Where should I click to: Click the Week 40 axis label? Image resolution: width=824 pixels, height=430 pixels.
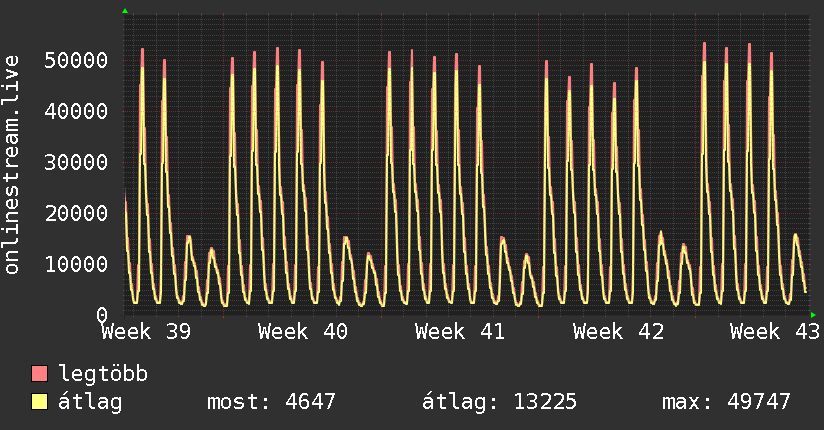(303, 332)
